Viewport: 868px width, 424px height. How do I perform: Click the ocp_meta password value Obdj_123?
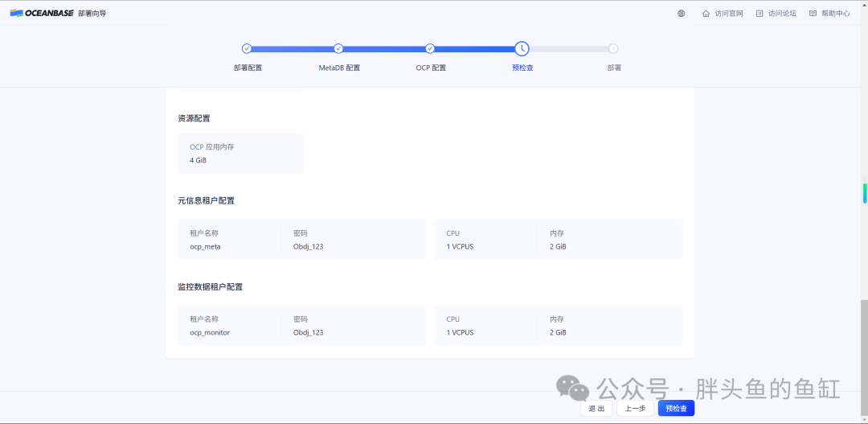click(309, 247)
